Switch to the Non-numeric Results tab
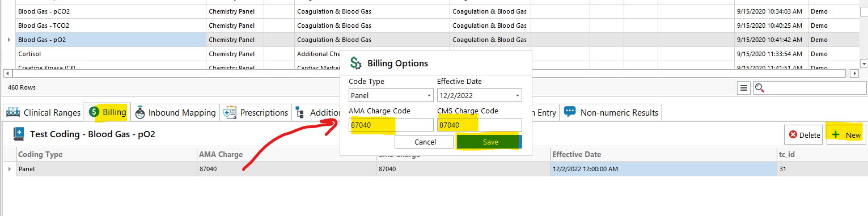Screen dimensions: 868x216 pos(611,112)
